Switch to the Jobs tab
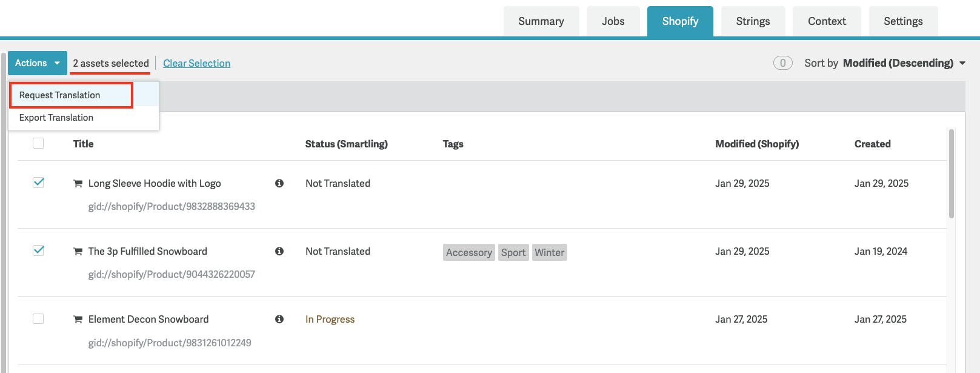 (613, 21)
